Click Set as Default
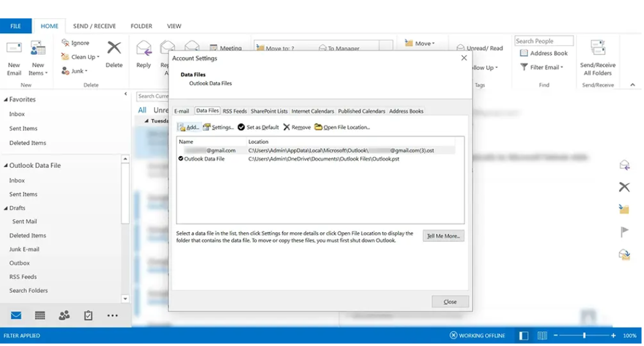 click(258, 127)
